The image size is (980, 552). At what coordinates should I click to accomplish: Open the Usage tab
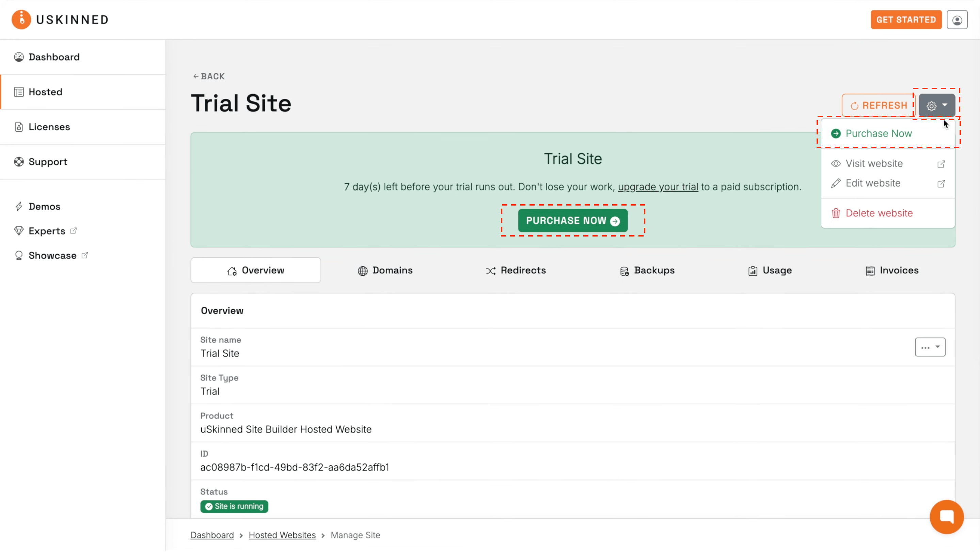tap(770, 270)
